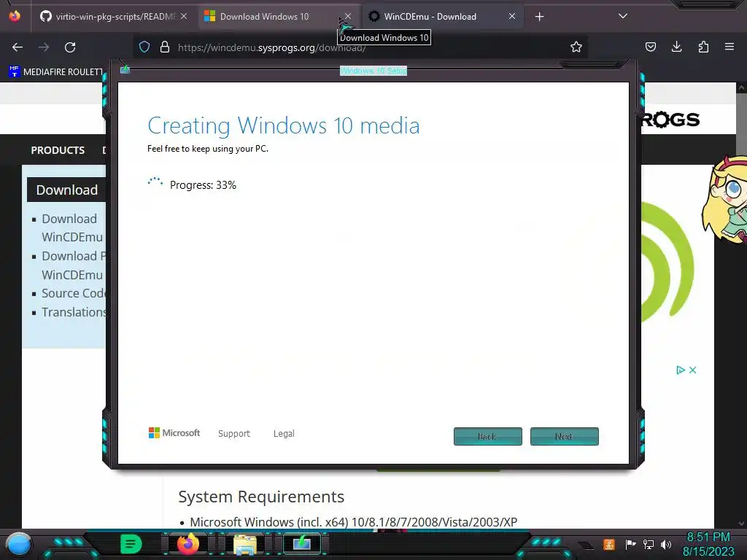Click the Microsoft logo in setup
This screenshot has height=560, width=747.
[x=174, y=433]
